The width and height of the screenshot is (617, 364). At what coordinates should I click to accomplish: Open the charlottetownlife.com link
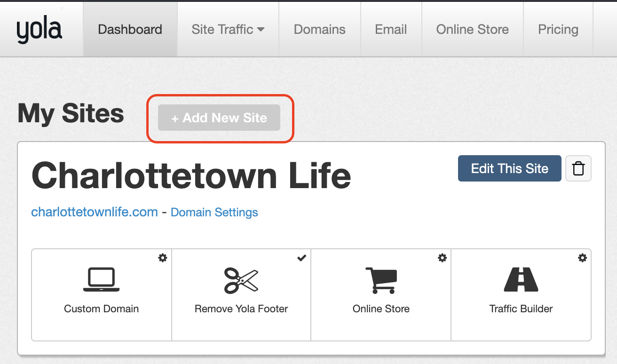click(95, 212)
